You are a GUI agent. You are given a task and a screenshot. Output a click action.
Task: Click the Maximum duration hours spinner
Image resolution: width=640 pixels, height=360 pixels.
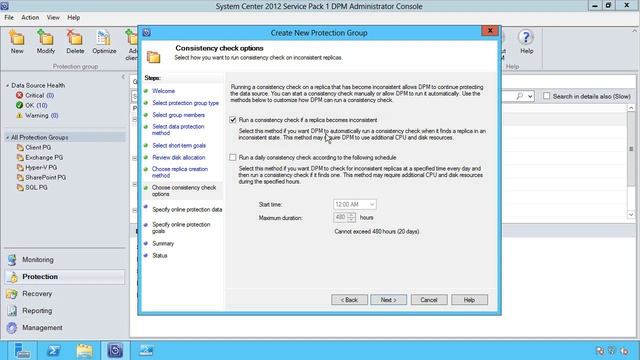[x=351, y=218]
